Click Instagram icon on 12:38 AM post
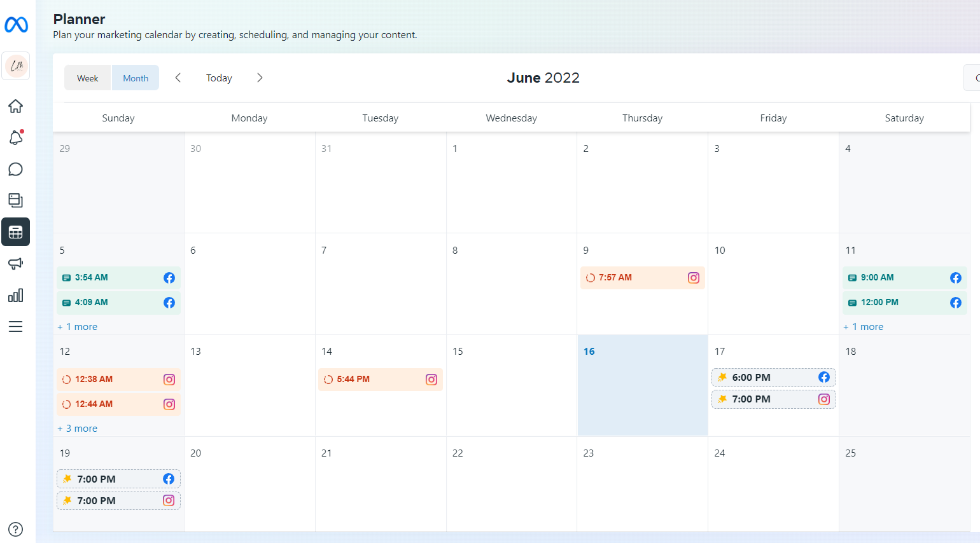Image resolution: width=980 pixels, height=543 pixels. (169, 380)
